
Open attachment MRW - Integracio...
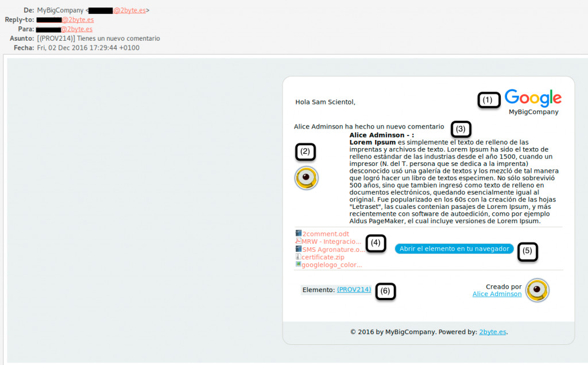tap(331, 242)
